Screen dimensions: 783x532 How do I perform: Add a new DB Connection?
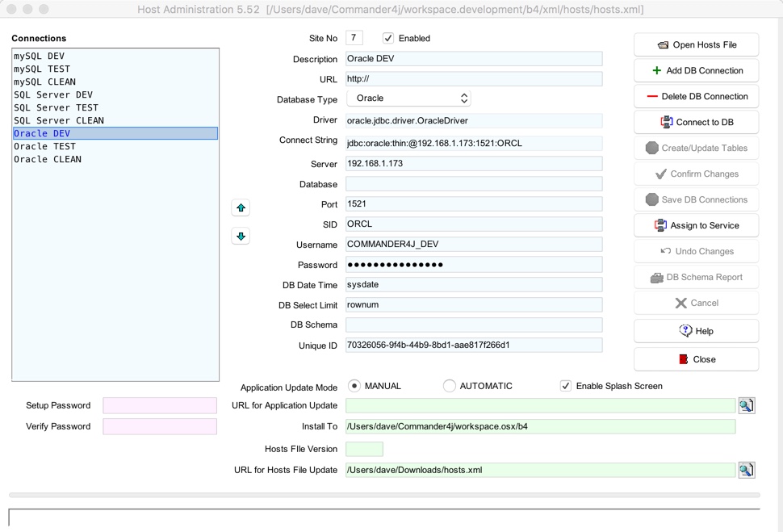click(x=696, y=71)
